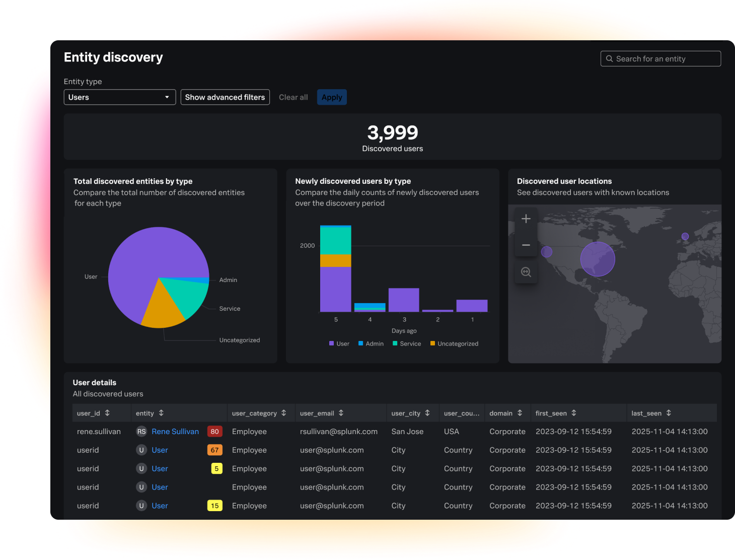Zoom out on the user locations map

(526, 245)
